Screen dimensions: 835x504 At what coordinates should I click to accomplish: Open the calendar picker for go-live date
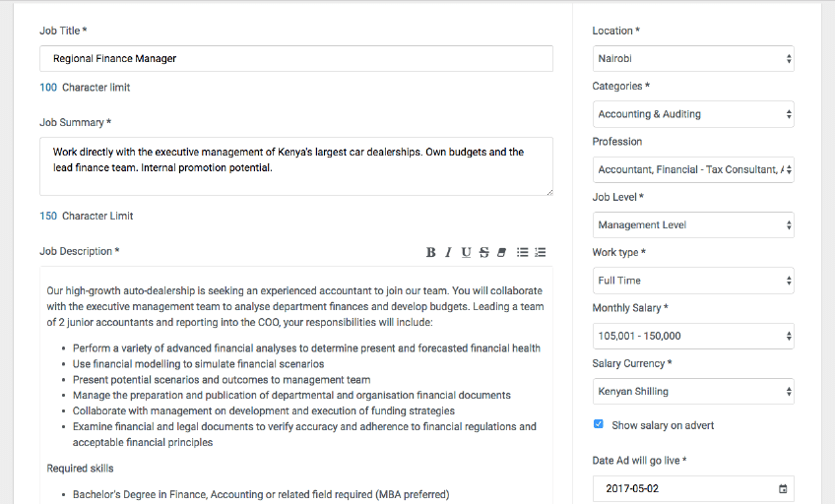tap(783, 489)
